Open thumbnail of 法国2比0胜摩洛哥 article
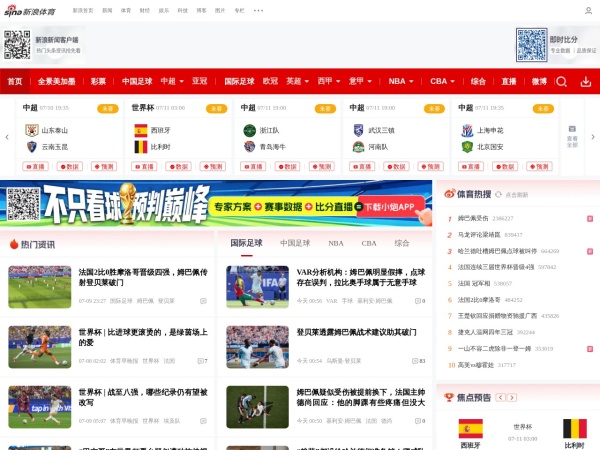Image resolution: width=600 pixels, height=450 pixels. (x=40, y=287)
